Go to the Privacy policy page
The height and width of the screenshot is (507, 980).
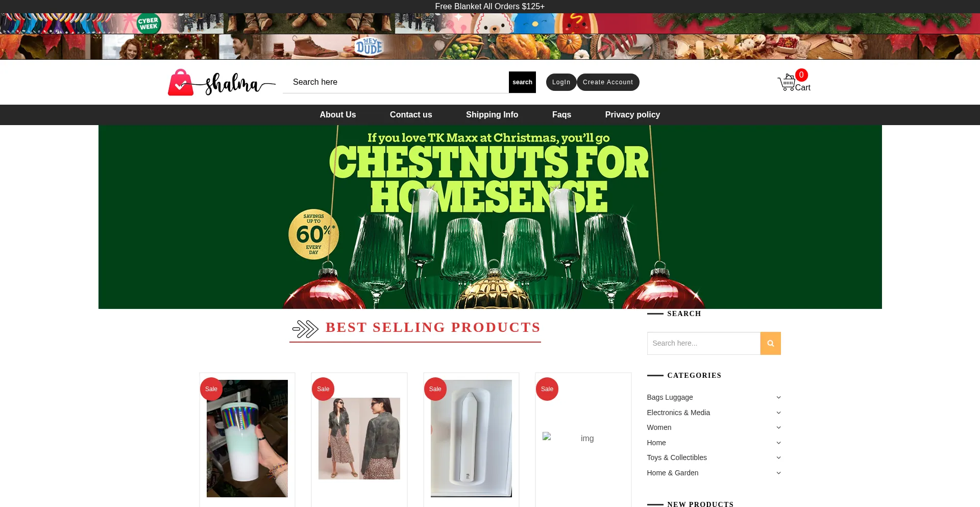(632, 115)
